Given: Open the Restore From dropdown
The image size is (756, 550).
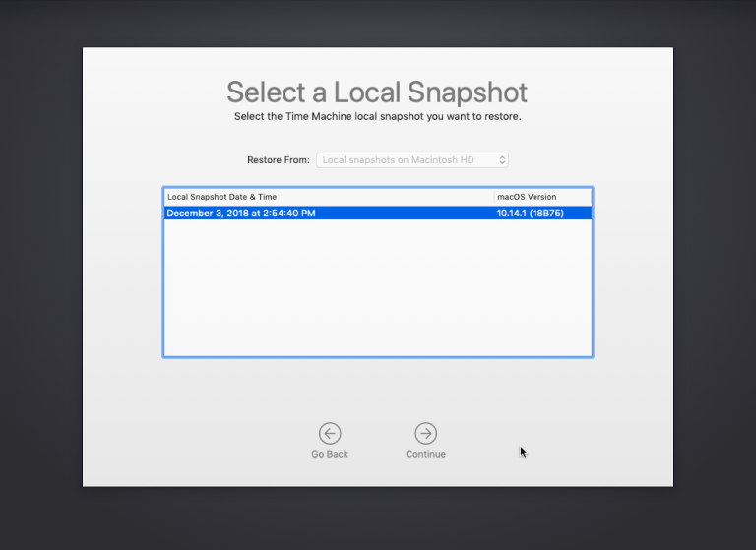Looking at the screenshot, I should (x=412, y=160).
